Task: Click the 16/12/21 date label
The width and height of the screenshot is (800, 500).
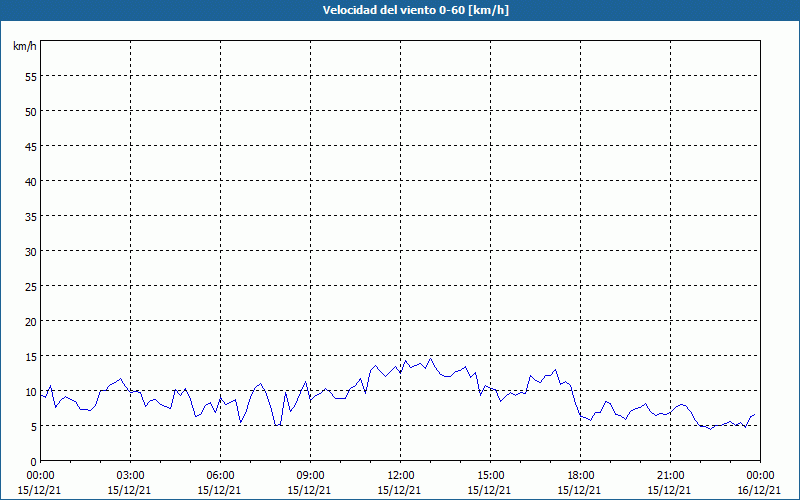Action: (759, 490)
